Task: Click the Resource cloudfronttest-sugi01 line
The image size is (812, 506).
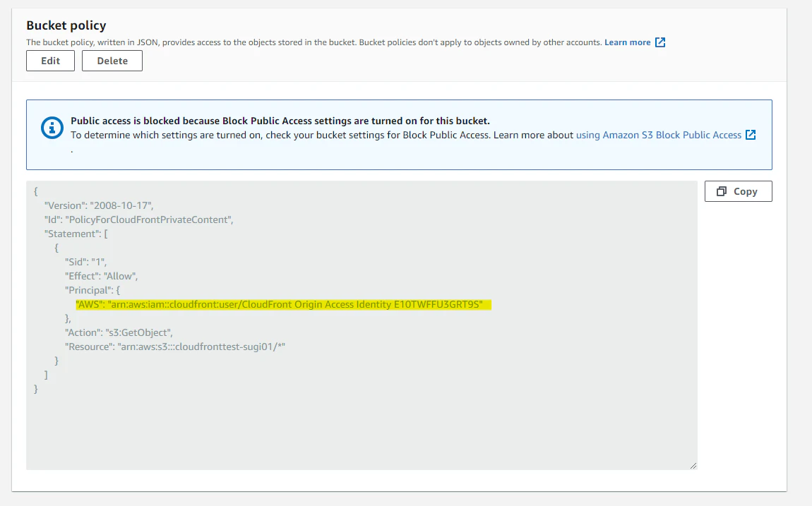Action: click(x=175, y=347)
